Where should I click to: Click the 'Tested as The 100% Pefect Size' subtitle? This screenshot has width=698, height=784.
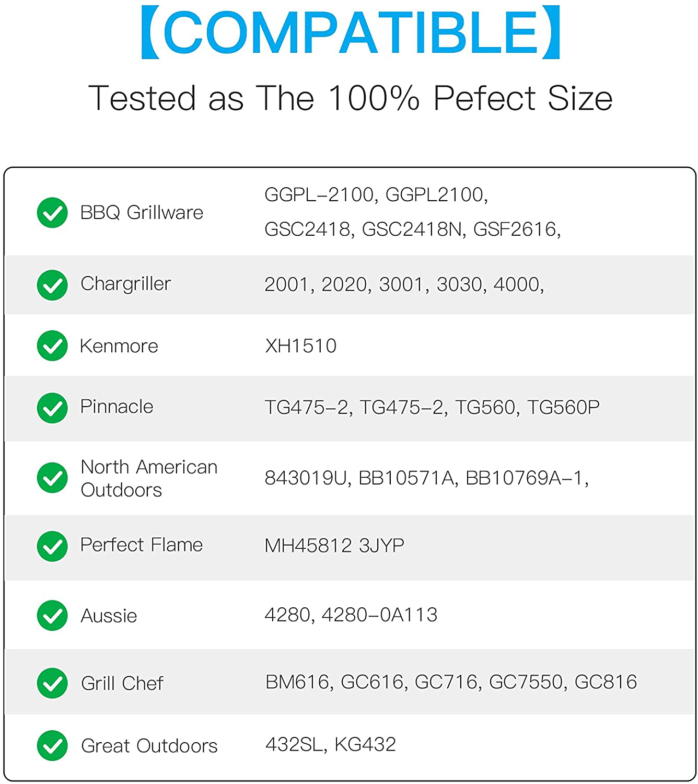(351, 98)
